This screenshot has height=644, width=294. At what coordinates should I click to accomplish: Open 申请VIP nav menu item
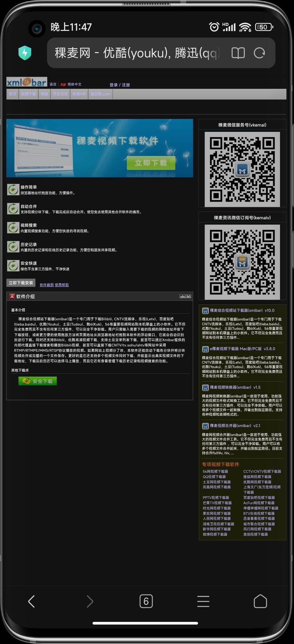79,94
